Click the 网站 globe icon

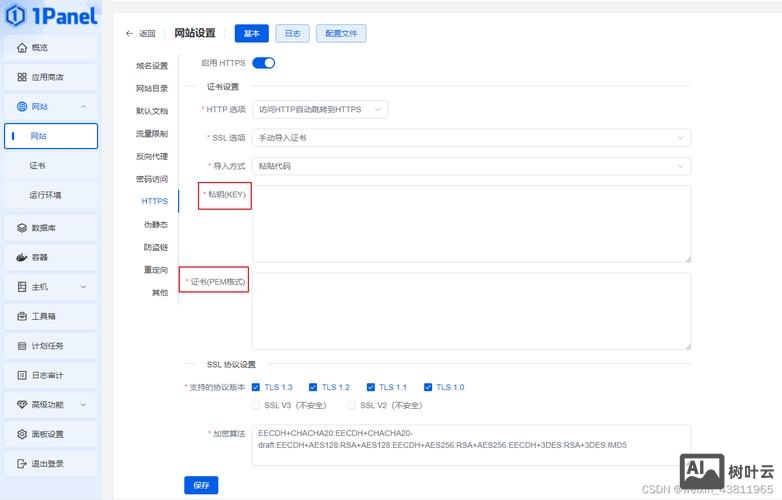21,107
